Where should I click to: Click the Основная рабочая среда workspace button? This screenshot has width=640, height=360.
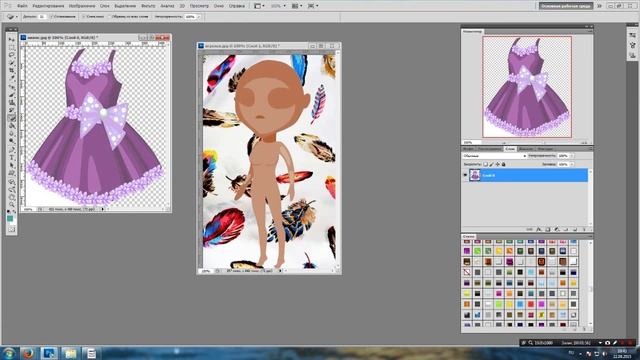pyautogui.click(x=566, y=6)
